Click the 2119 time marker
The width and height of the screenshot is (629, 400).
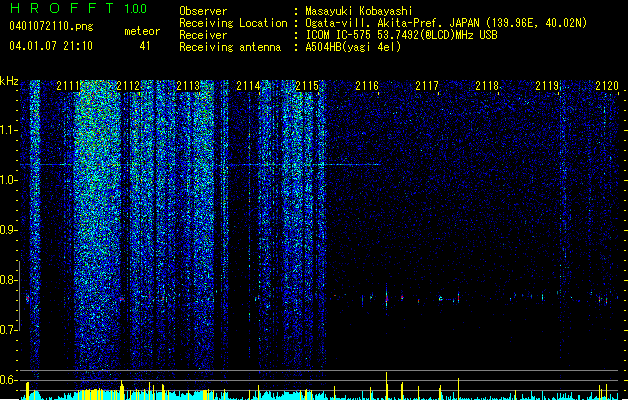pos(547,86)
